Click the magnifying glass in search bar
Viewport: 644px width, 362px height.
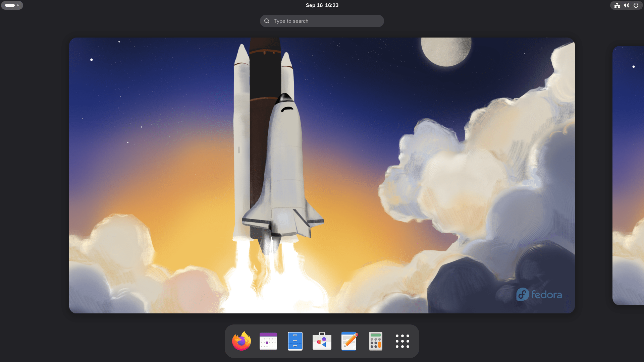click(x=267, y=21)
